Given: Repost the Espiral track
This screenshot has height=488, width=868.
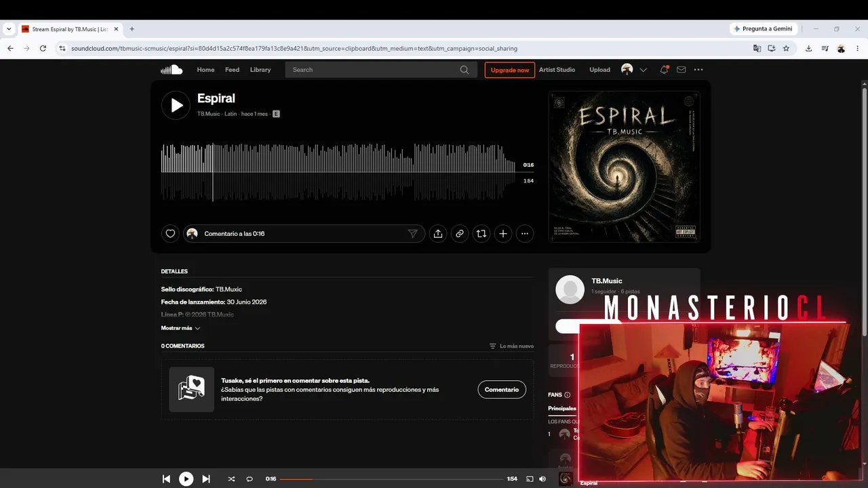Looking at the screenshot, I should 481,234.
